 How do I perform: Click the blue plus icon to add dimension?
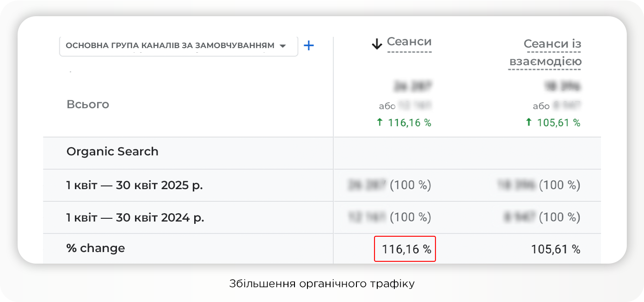[308, 45]
